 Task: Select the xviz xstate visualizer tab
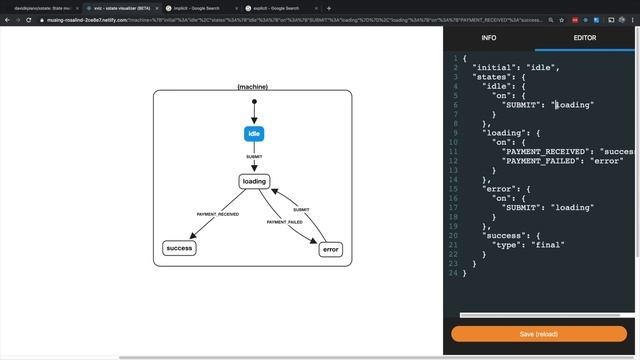pos(121,8)
